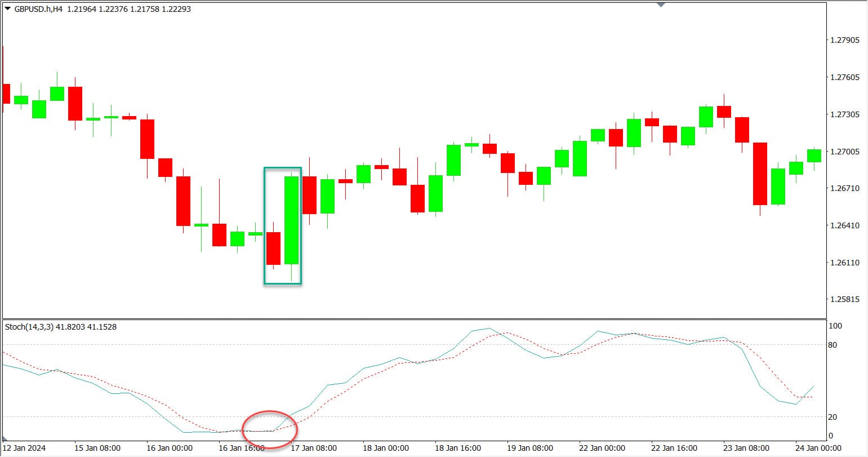Select the GBPUSD.h,H4 symbol label
The image size is (868, 457).
click(38, 9)
